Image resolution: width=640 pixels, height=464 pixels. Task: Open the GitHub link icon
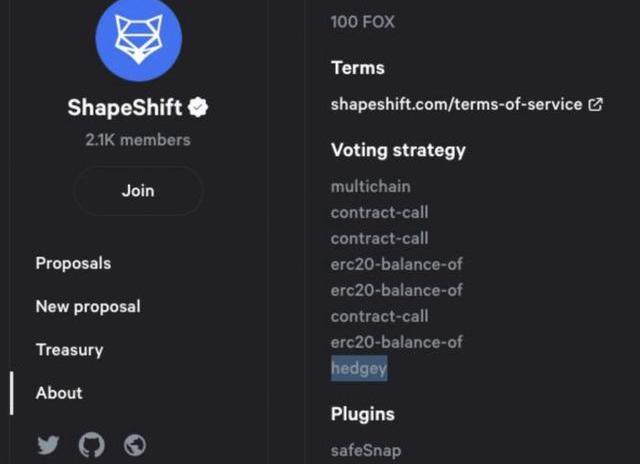(91, 445)
